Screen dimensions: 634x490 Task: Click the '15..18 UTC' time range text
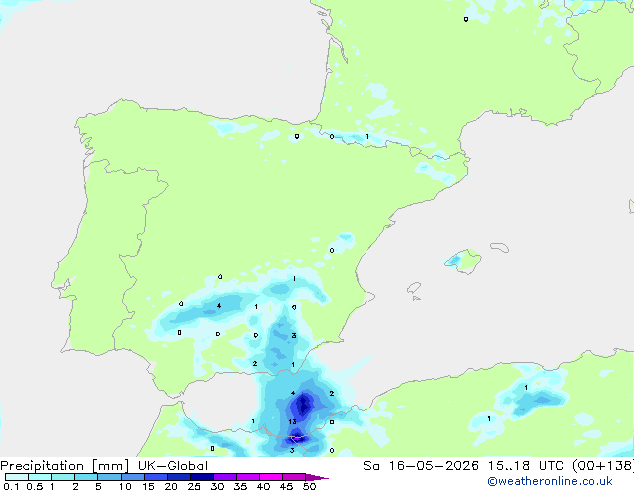pyautogui.click(x=525, y=466)
